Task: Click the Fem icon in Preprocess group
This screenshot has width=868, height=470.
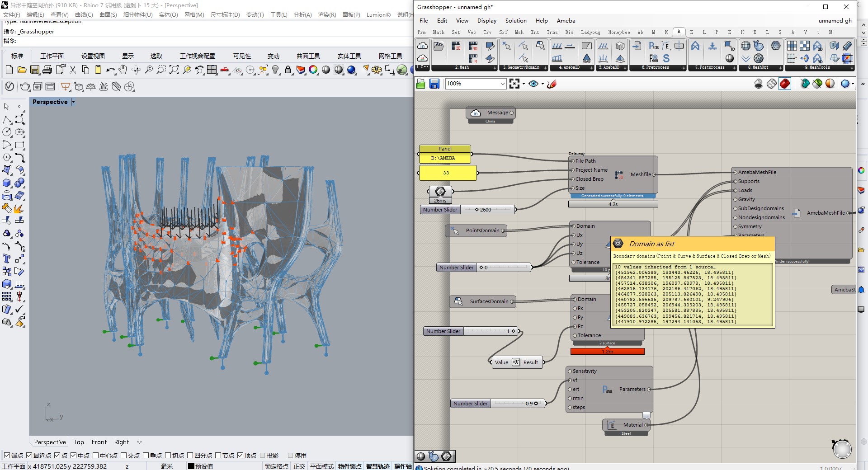Action: click(x=654, y=58)
